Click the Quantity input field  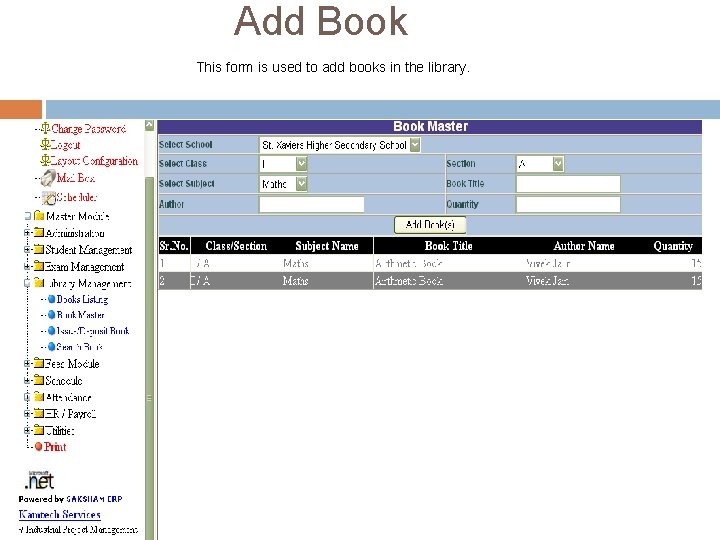point(568,204)
